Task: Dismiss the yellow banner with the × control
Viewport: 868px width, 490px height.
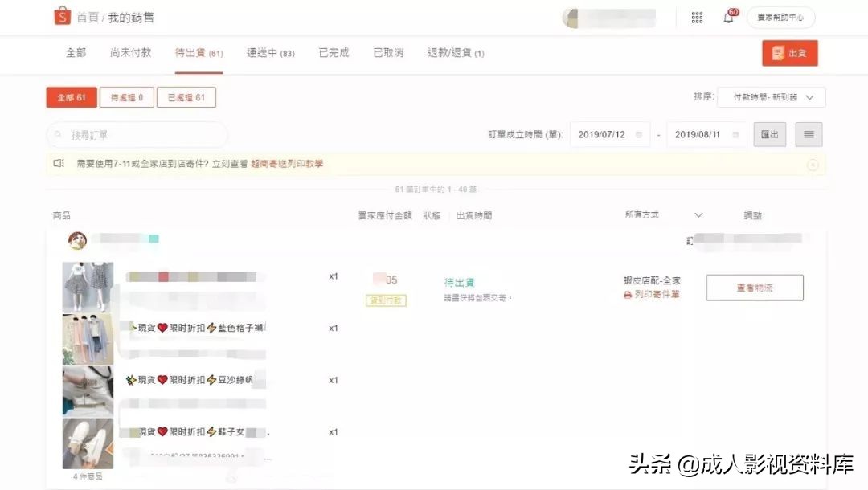Action: (x=813, y=163)
